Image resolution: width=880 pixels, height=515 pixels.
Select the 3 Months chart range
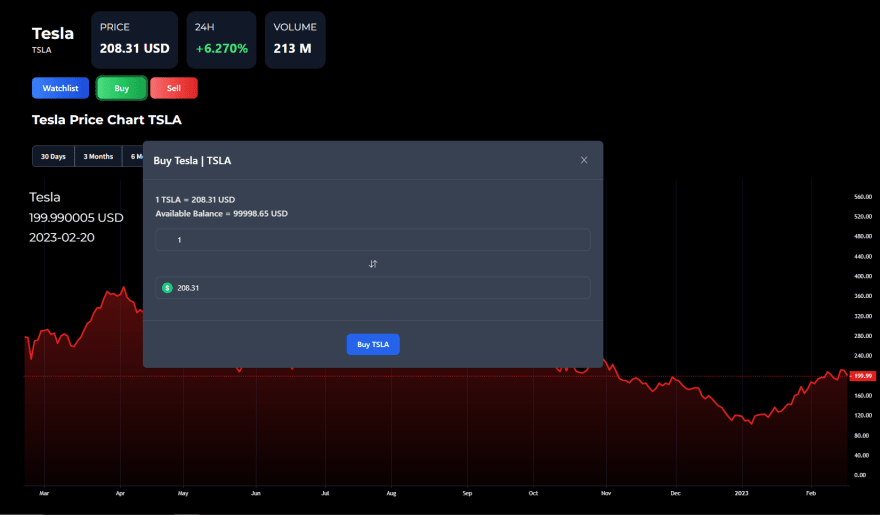point(98,157)
